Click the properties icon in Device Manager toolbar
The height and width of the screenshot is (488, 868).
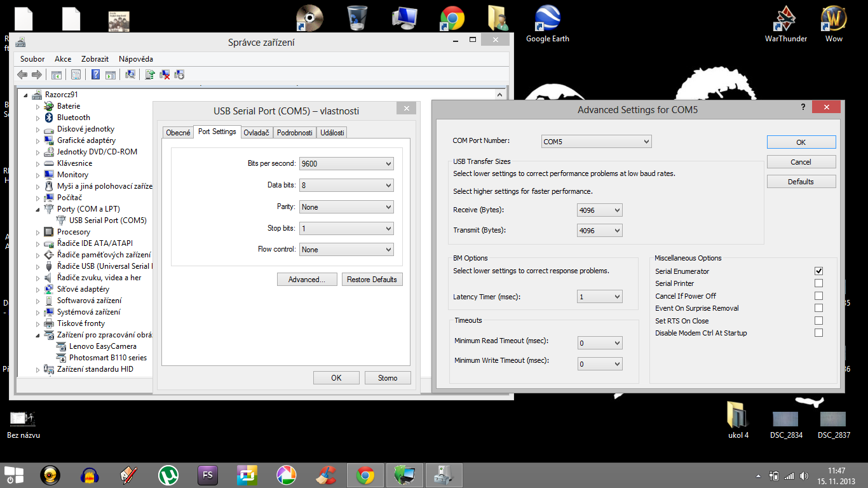[x=76, y=74]
